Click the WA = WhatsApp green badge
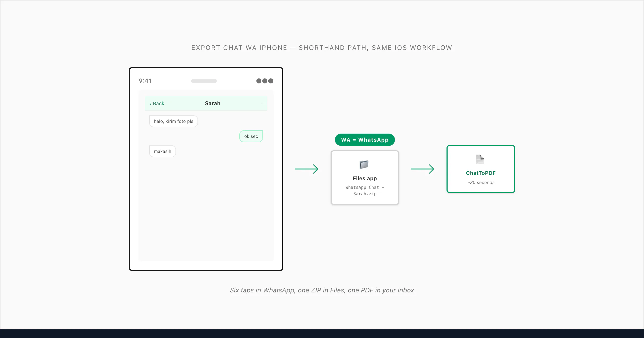The image size is (644, 338). click(x=365, y=140)
